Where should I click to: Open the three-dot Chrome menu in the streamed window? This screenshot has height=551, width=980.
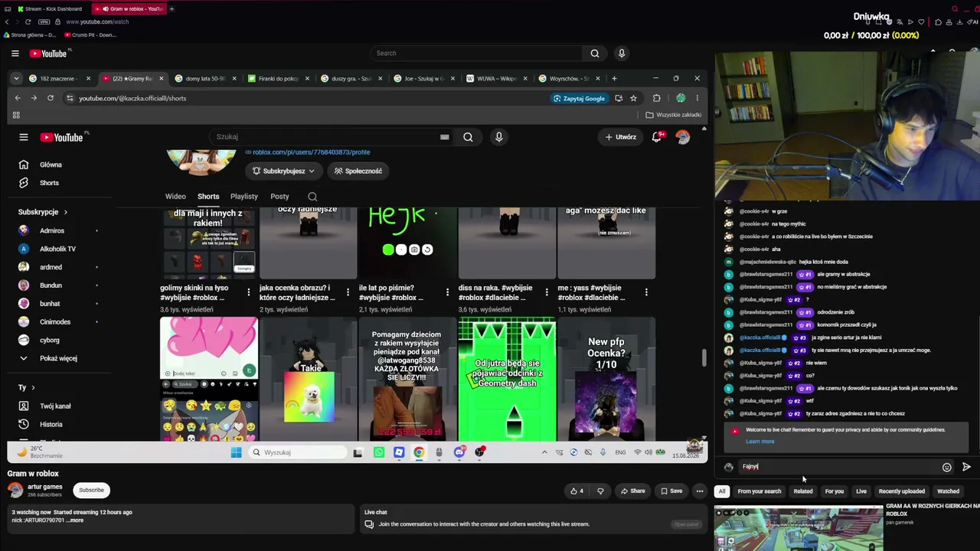(x=697, y=98)
